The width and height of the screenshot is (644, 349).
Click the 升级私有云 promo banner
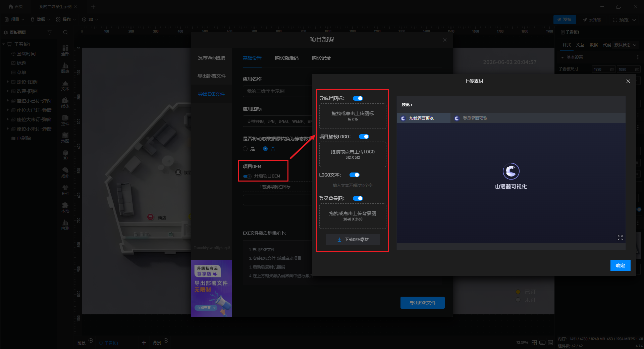[212, 288]
